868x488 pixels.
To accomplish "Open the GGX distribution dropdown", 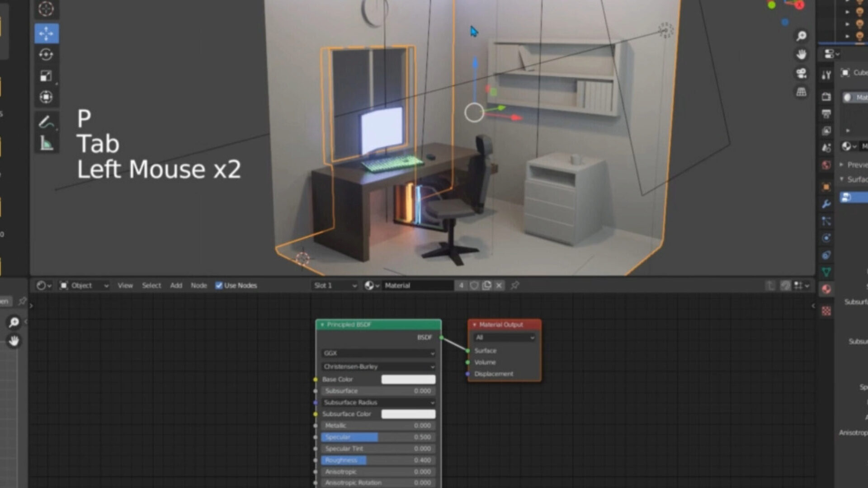I will click(378, 353).
